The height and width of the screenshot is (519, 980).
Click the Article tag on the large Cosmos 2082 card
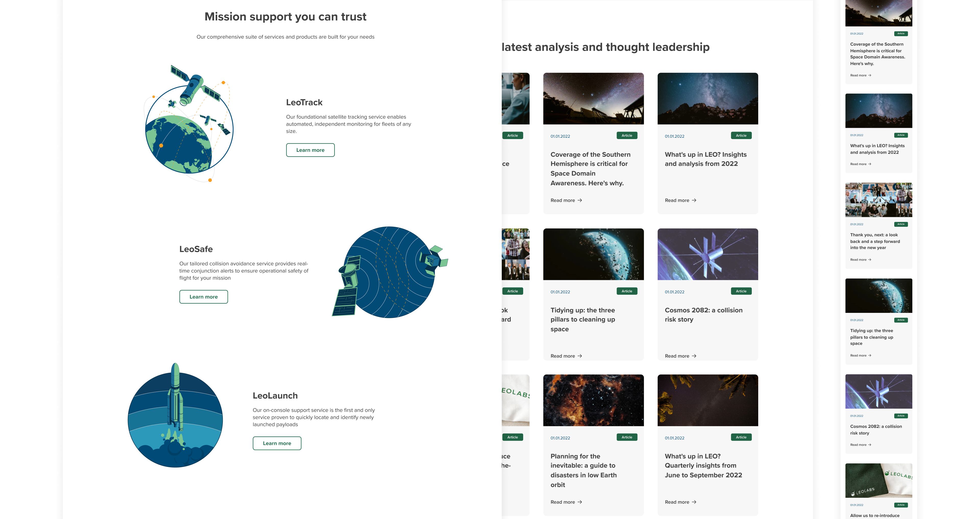point(741,291)
